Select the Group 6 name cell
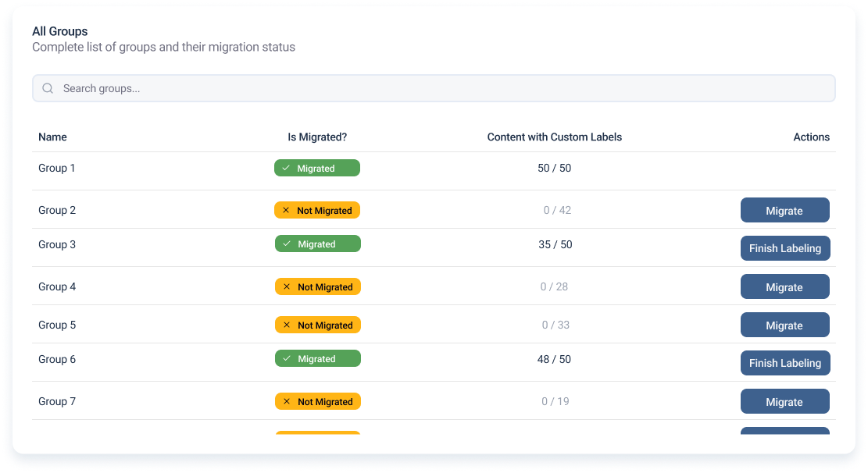This screenshot has height=473, width=868. [57, 359]
